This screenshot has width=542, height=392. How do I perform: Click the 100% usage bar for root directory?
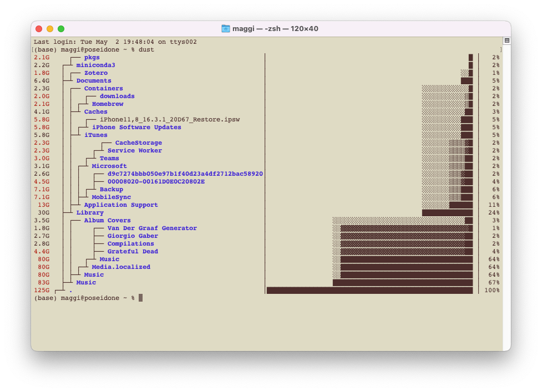369,290
